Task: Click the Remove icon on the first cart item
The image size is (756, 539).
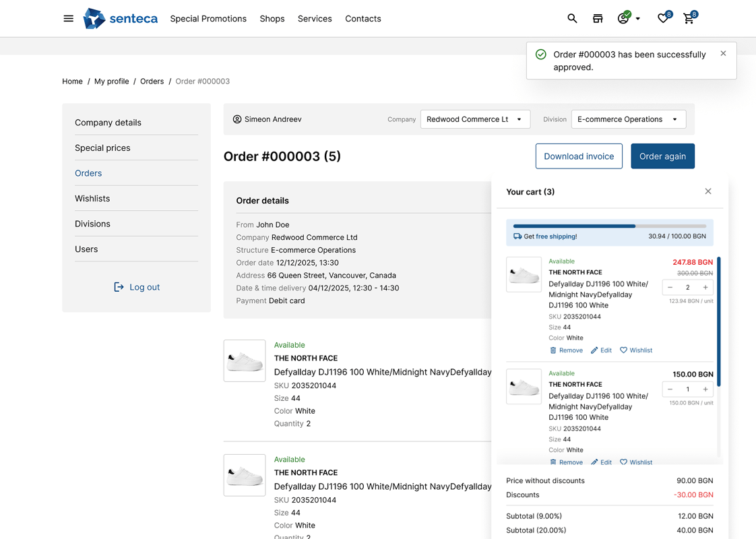Action: coord(554,350)
